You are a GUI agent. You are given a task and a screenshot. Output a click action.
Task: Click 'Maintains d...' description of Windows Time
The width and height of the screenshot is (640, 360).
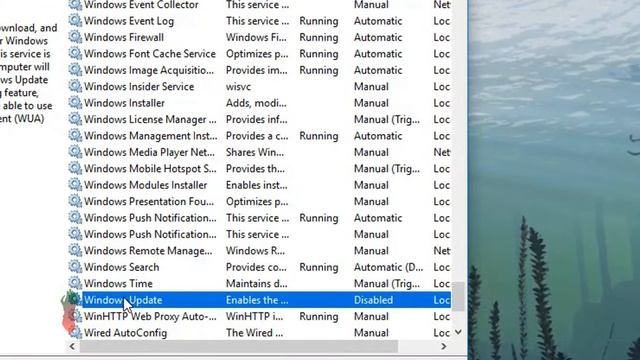pos(256,284)
